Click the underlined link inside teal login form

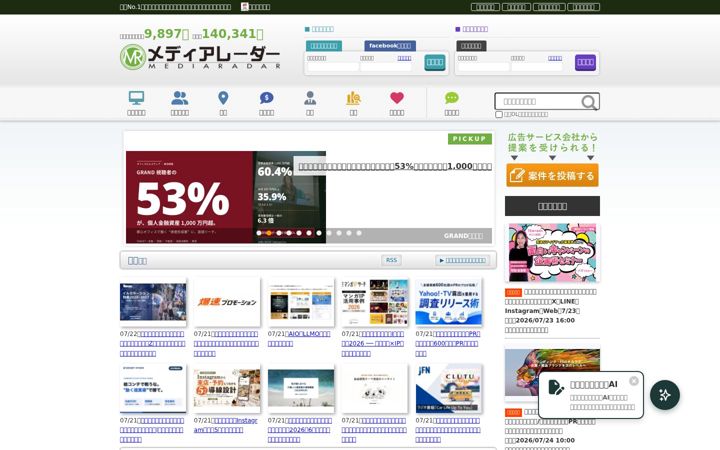click(404, 58)
